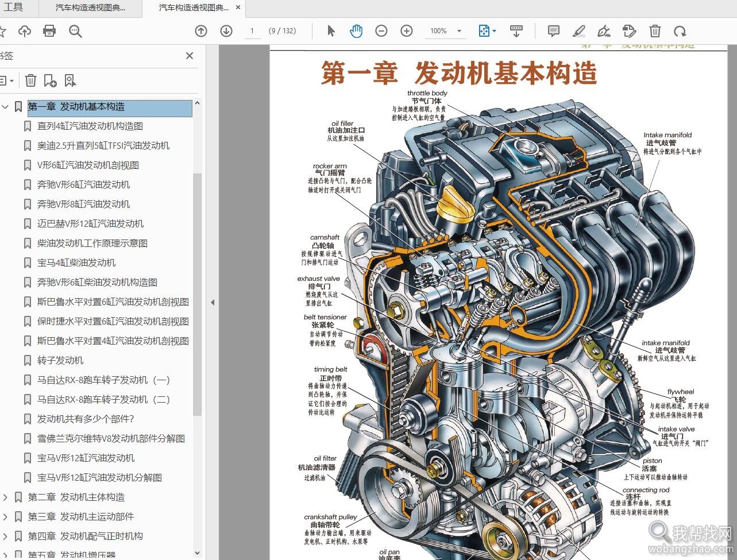The width and height of the screenshot is (737, 560).
Task: Expand the 第三章 发动机主运动部件 bookmark
Action: [x=5, y=517]
